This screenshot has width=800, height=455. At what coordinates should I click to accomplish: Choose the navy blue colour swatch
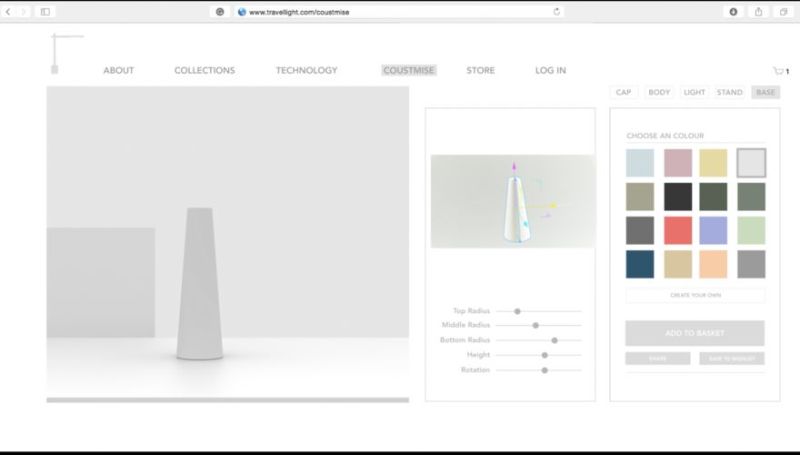(x=640, y=264)
